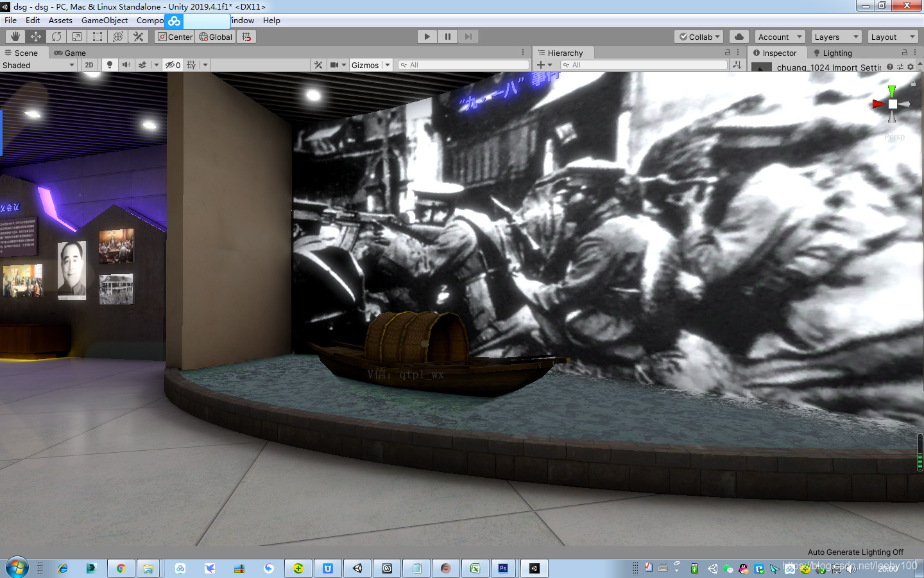
Task: Open Chrome from the taskbar
Action: pos(121,568)
